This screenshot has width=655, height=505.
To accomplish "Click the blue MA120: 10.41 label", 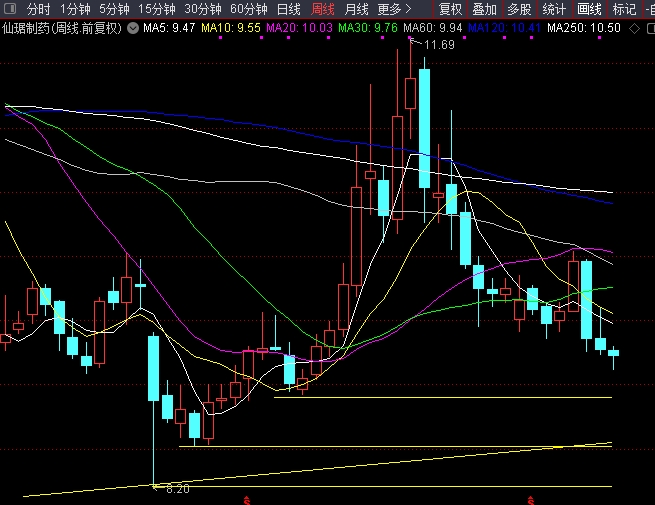I will point(504,28).
